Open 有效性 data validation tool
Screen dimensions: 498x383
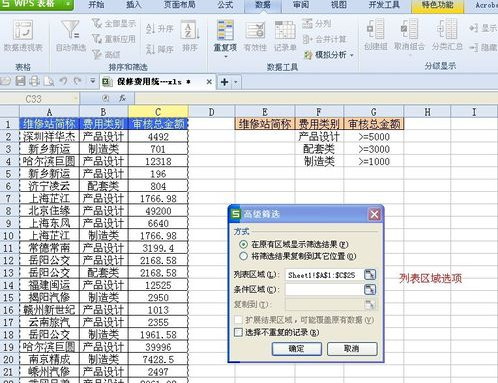pyautogui.click(x=255, y=36)
